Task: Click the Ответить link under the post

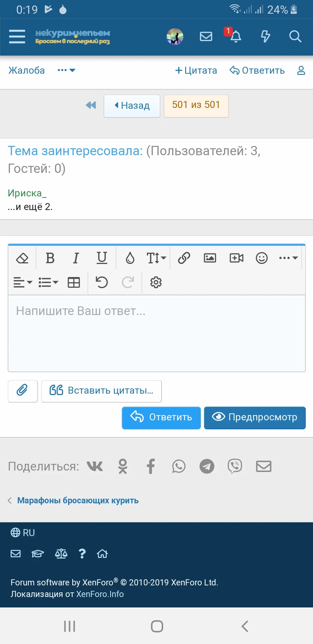Action: tap(257, 70)
